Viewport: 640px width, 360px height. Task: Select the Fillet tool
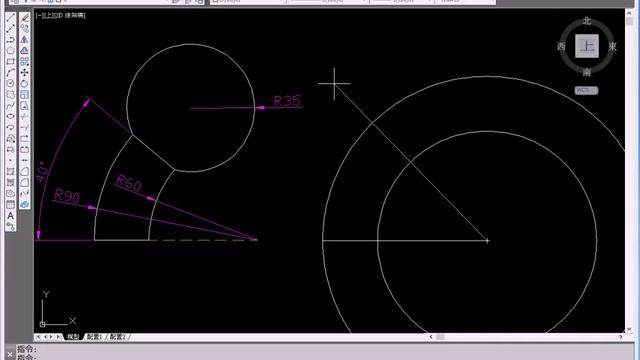point(24,182)
